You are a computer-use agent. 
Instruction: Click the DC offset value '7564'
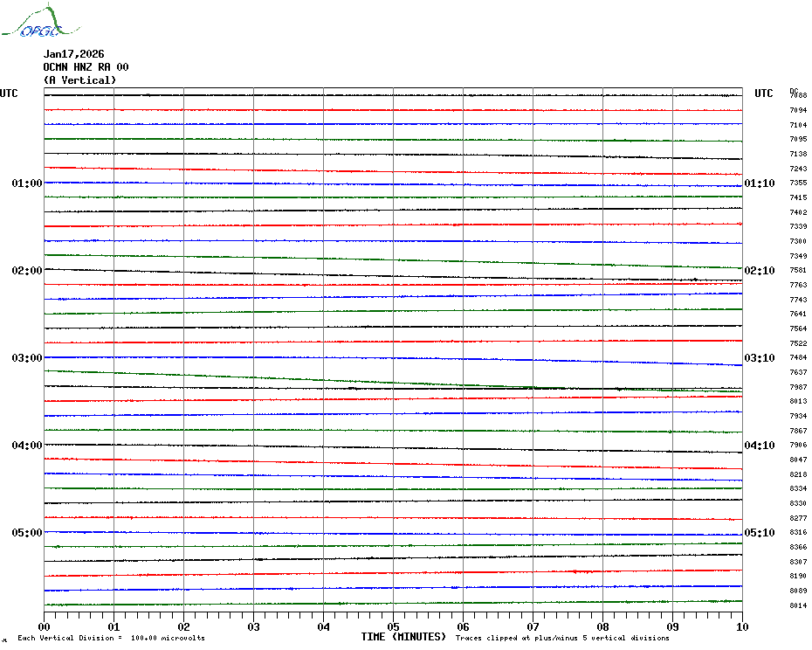pyautogui.click(x=798, y=328)
